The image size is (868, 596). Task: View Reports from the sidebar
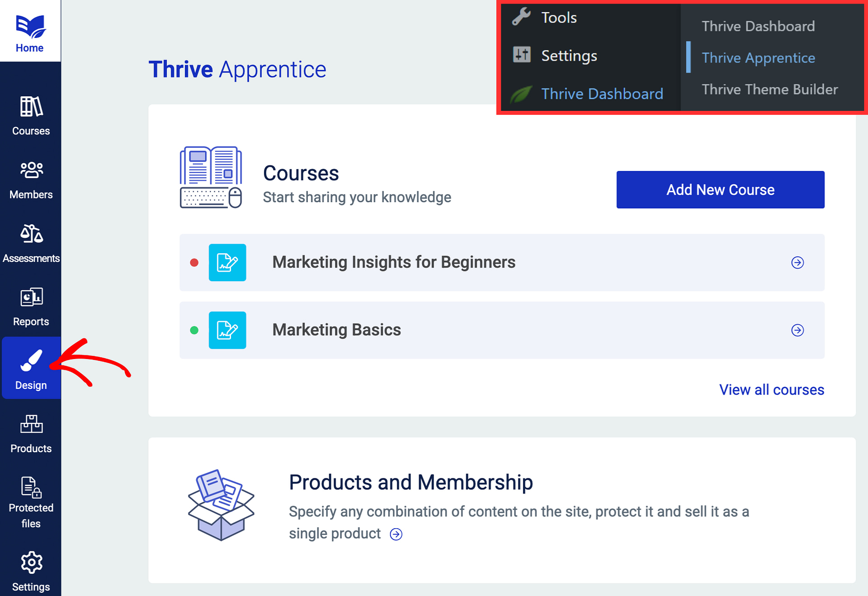[x=30, y=306]
